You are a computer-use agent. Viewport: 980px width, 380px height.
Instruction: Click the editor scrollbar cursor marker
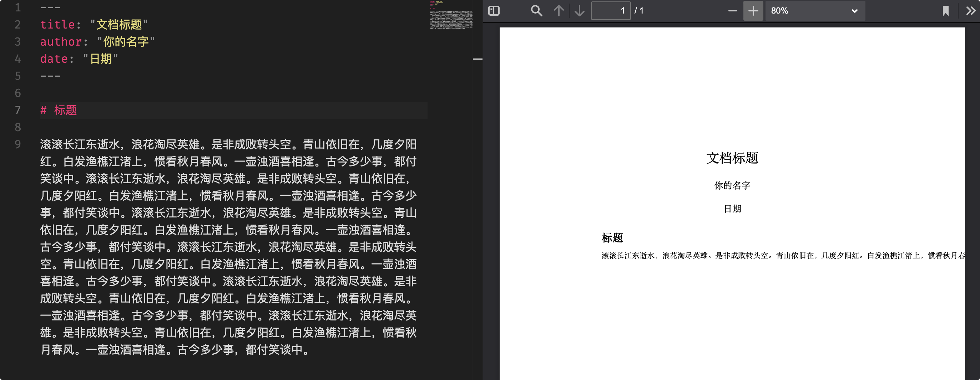(x=478, y=59)
